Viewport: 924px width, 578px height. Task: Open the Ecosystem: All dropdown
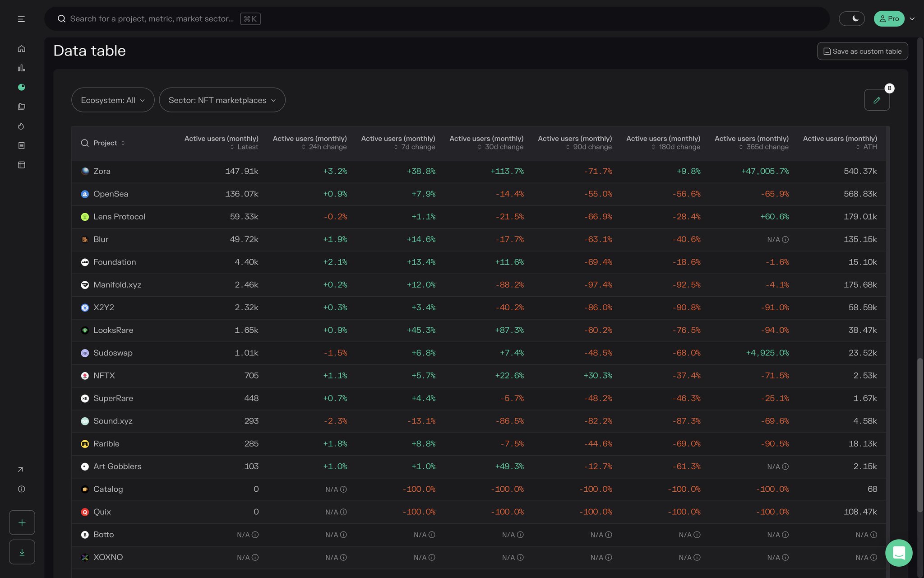tap(113, 100)
